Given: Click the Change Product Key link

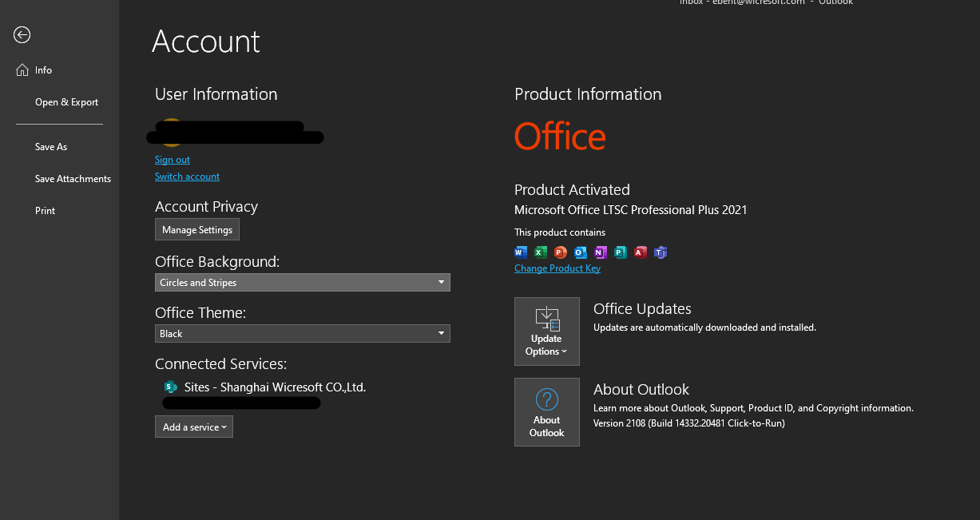Looking at the screenshot, I should 557,268.
